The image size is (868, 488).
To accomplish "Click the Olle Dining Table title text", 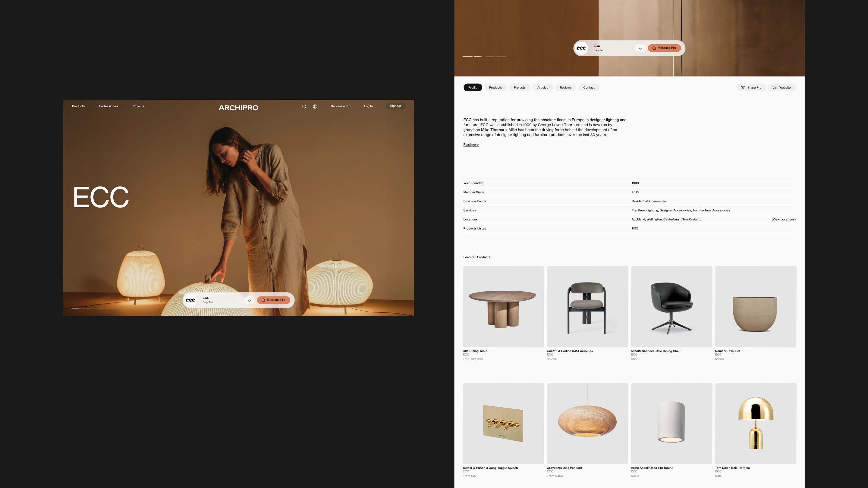I will 475,351.
